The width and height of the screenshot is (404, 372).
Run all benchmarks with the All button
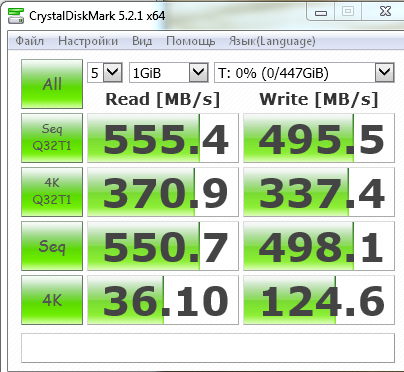(52, 84)
